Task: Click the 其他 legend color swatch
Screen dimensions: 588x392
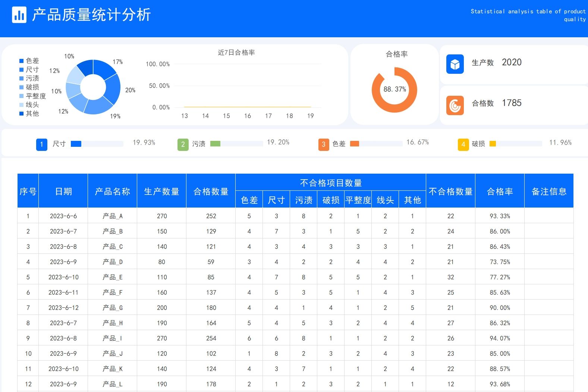Action: point(22,114)
